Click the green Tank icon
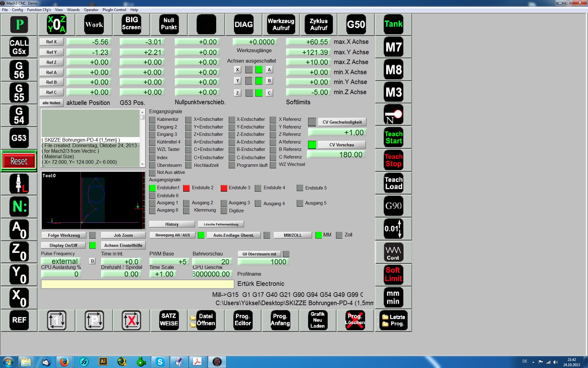588x368 pixels. tap(394, 24)
